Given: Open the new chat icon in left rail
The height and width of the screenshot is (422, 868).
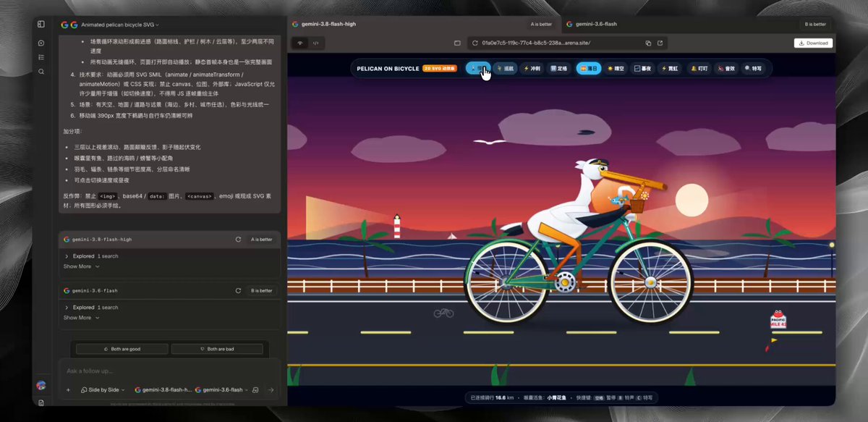Looking at the screenshot, I should click(41, 43).
